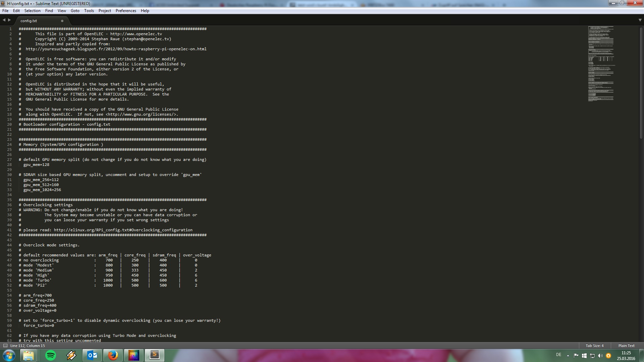Open the Windows Start menu
The image size is (644, 362).
pyautogui.click(x=9, y=355)
